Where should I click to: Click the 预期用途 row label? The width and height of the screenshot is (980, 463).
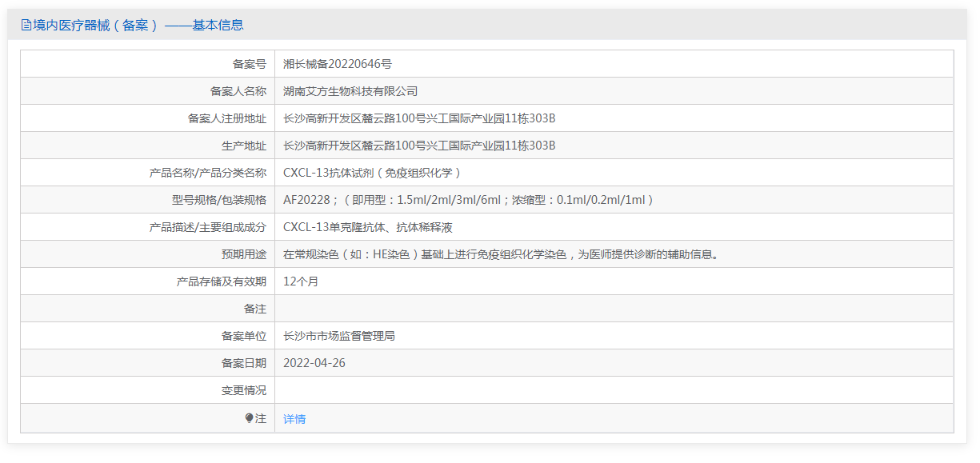pos(244,254)
